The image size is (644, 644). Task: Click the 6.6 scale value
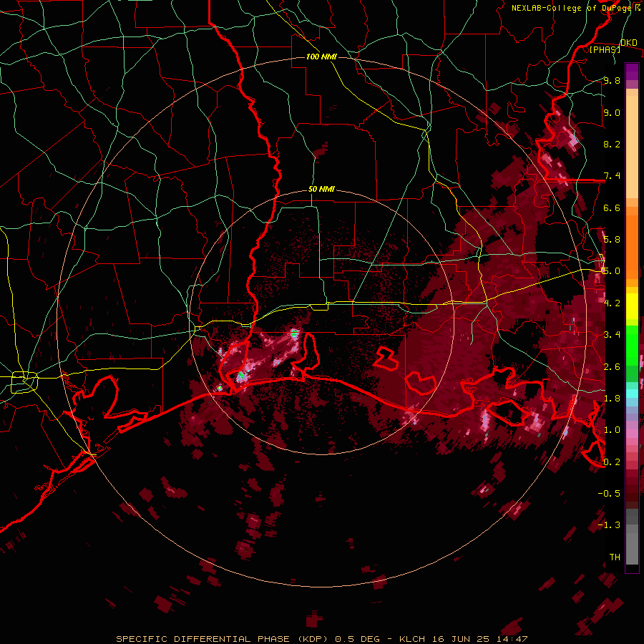coord(612,208)
